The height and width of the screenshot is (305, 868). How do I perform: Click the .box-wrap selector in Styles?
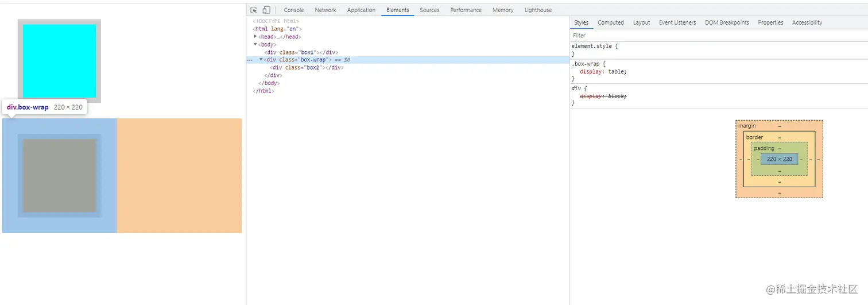[586, 64]
